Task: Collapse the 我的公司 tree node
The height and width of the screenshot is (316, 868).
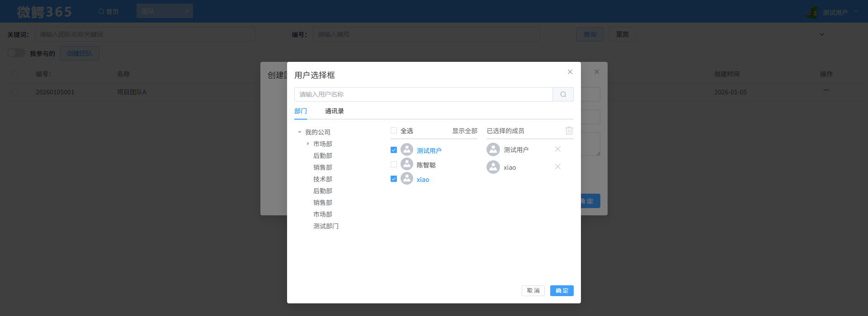Action: [299, 132]
